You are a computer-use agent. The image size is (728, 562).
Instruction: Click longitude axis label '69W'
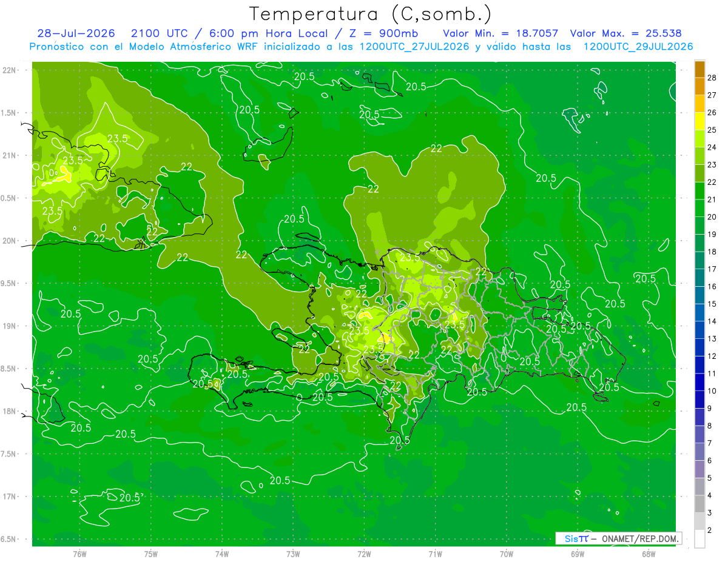tap(578, 554)
